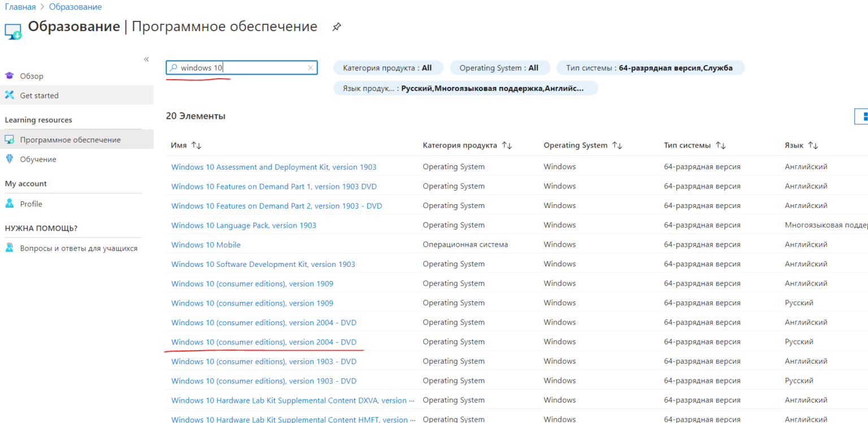The height and width of the screenshot is (423, 868).
Task: Sort by Operating System column arrows
Action: [617, 145]
